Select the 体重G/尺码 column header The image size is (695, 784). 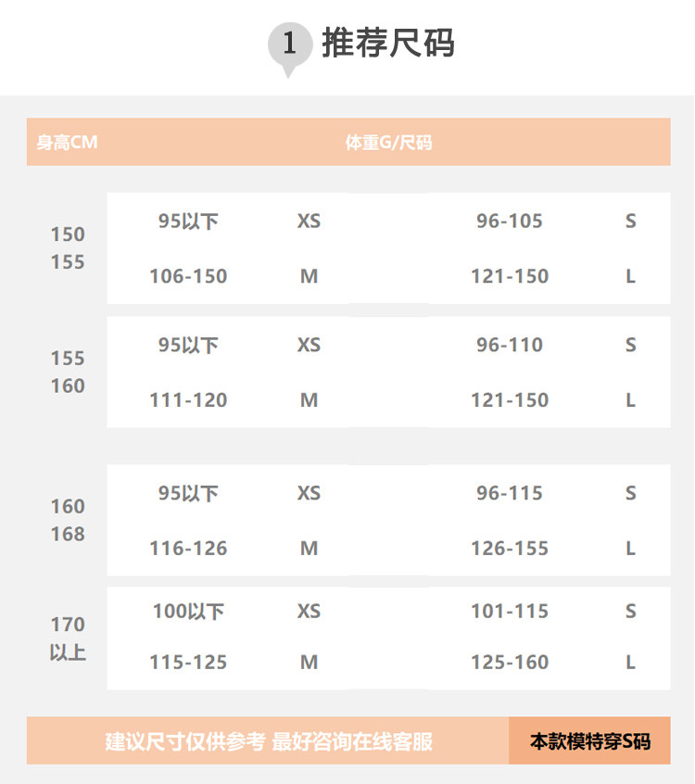(x=388, y=143)
